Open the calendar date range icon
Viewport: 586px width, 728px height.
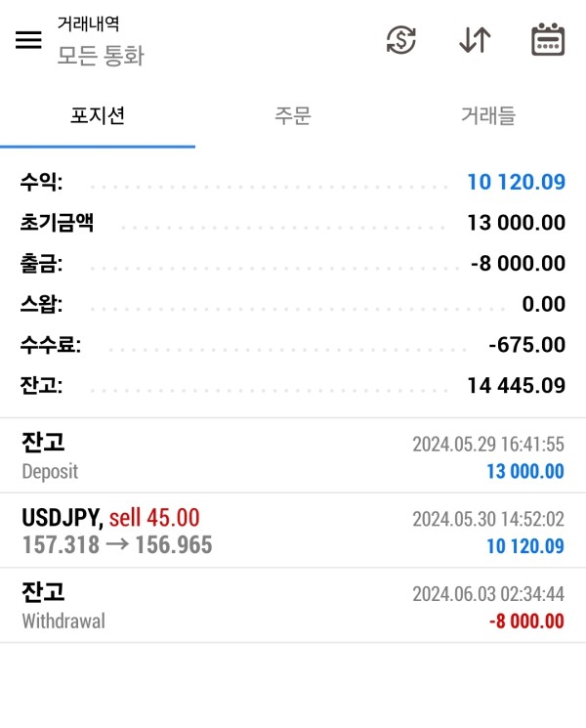(x=548, y=40)
